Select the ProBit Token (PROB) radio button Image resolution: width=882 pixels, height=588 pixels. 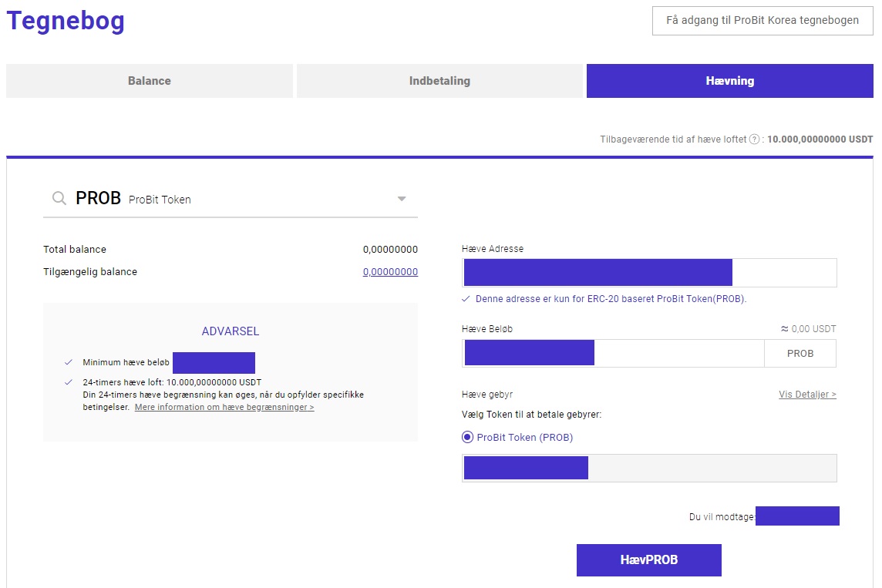click(x=467, y=438)
